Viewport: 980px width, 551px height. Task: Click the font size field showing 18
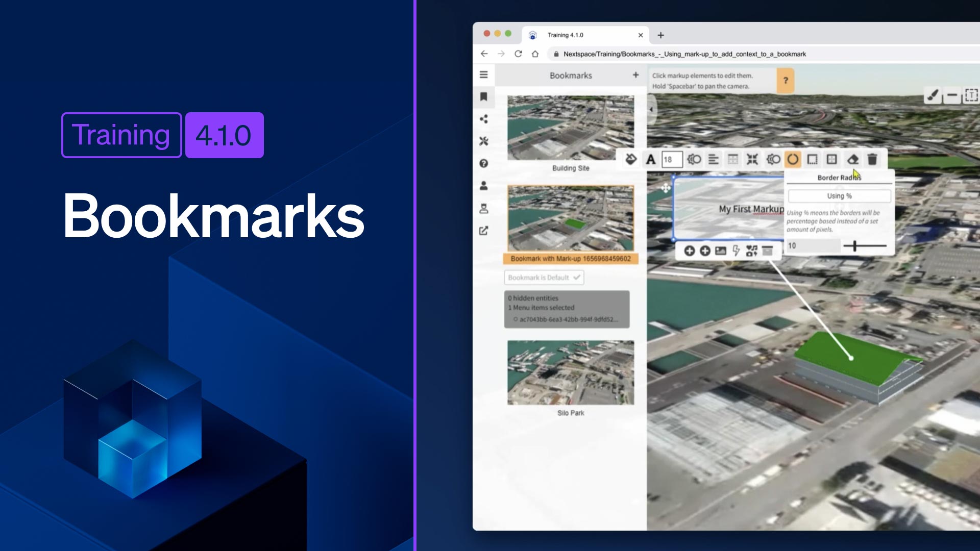pyautogui.click(x=672, y=160)
